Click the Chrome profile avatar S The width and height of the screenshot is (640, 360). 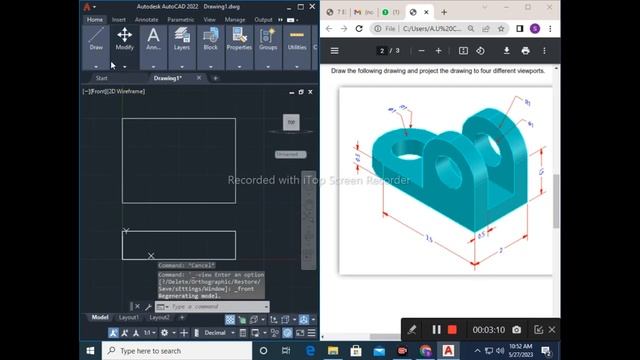(535, 29)
